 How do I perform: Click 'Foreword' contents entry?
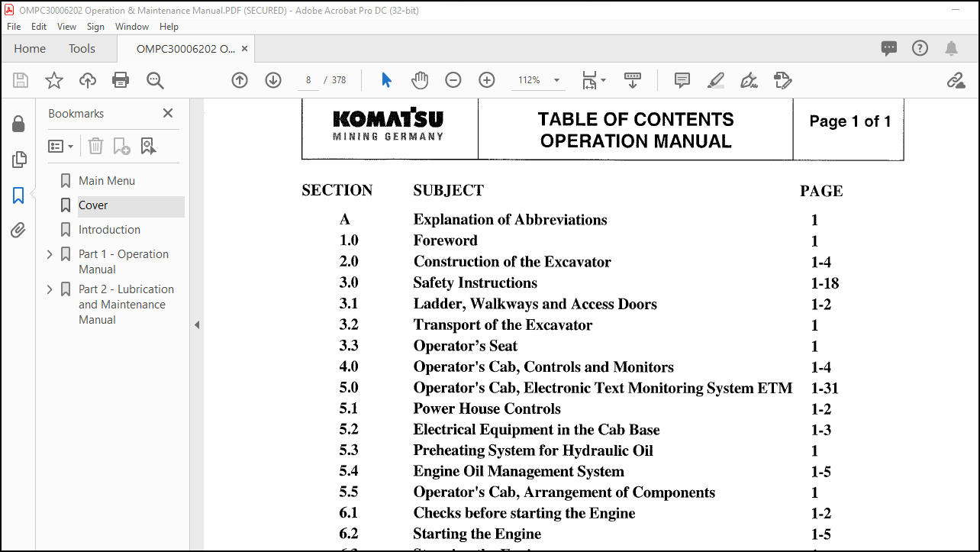click(x=446, y=241)
